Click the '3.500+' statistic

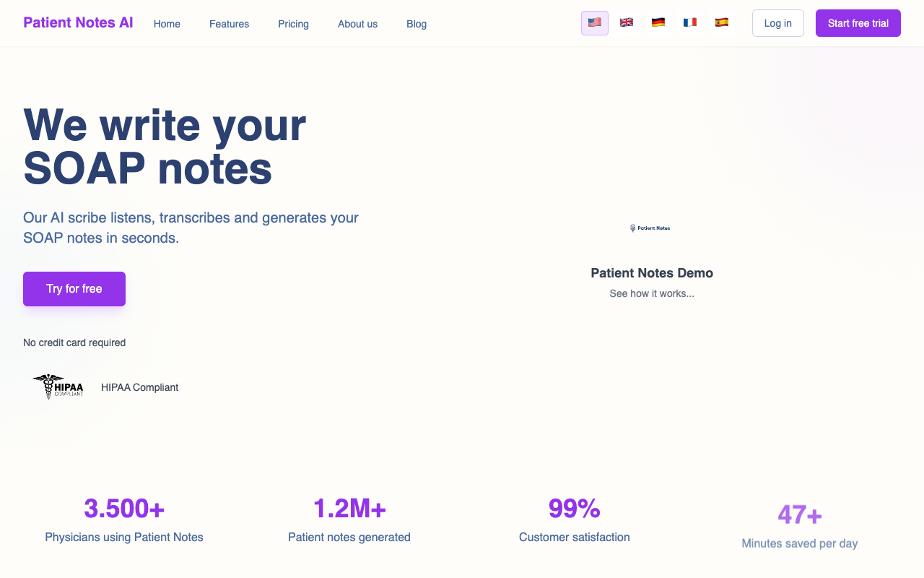pos(124,509)
